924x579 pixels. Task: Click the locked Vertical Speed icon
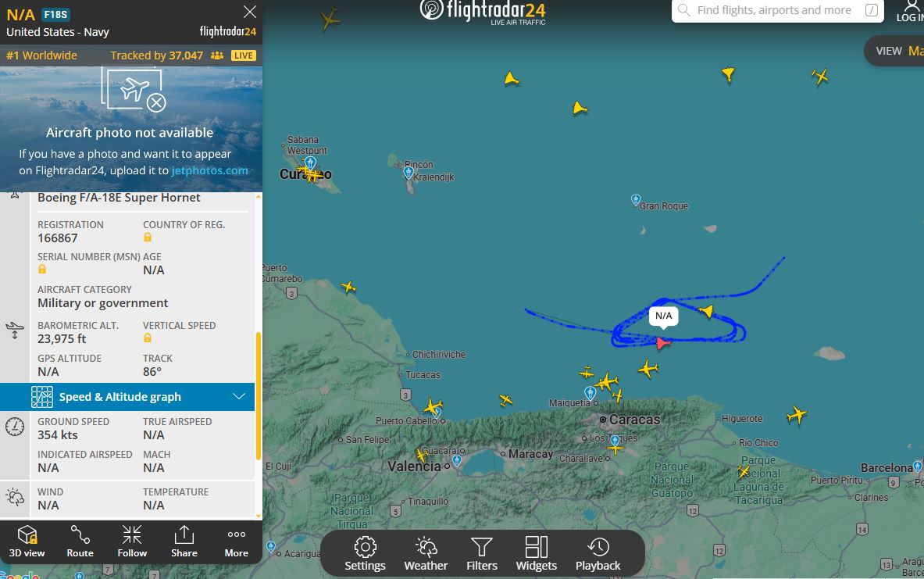tap(148, 338)
